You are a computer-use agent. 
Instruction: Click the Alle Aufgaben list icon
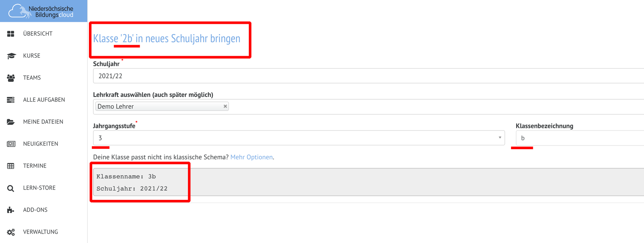[11, 100]
